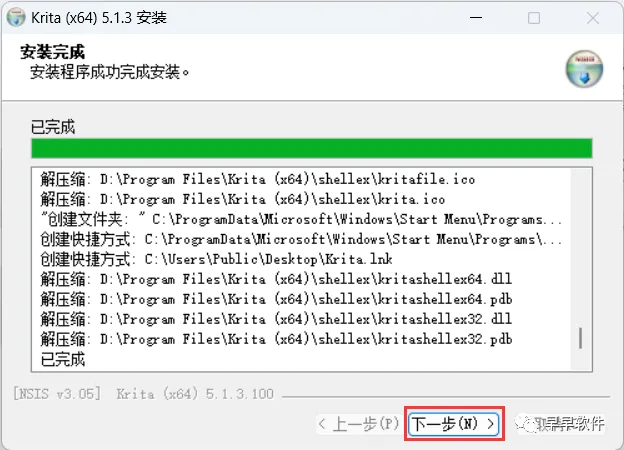
Task: Select log line for kritashellex32.dll
Action: pos(276,319)
